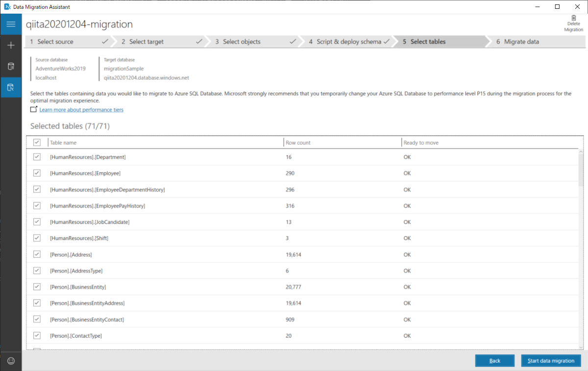This screenshot has width=588, height=371.
Task: Go to step 1 Select source
Action: (x=69, y=42)
